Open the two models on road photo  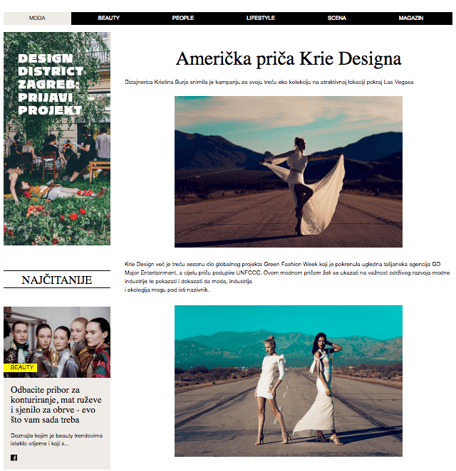tap(288, 381)
